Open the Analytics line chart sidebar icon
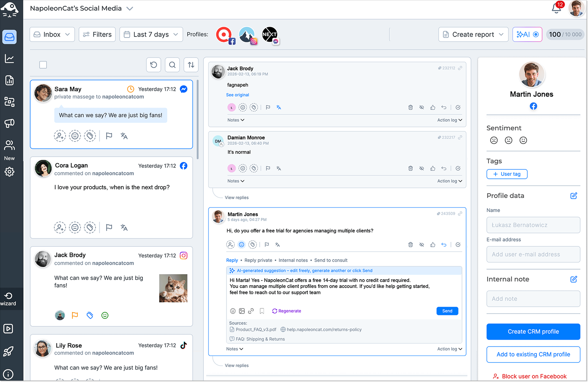This screenshot has height=382, width=588. point(9,59)
